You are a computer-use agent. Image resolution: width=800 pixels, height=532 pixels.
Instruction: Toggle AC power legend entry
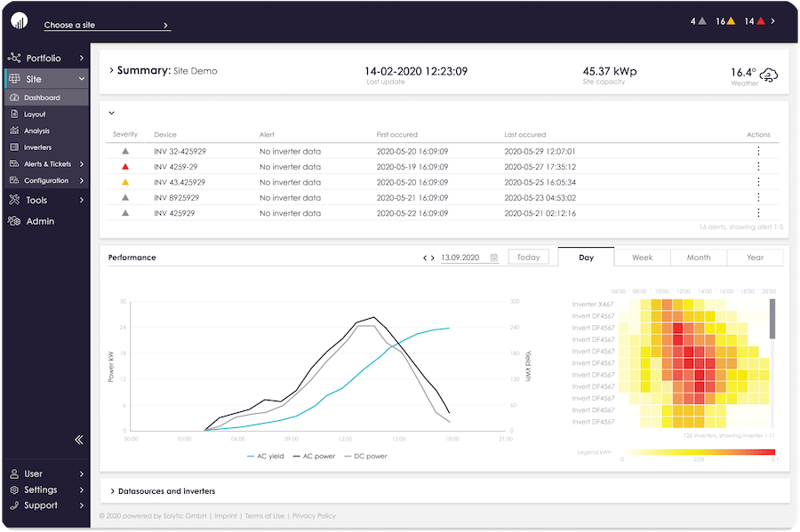[315, 457]
